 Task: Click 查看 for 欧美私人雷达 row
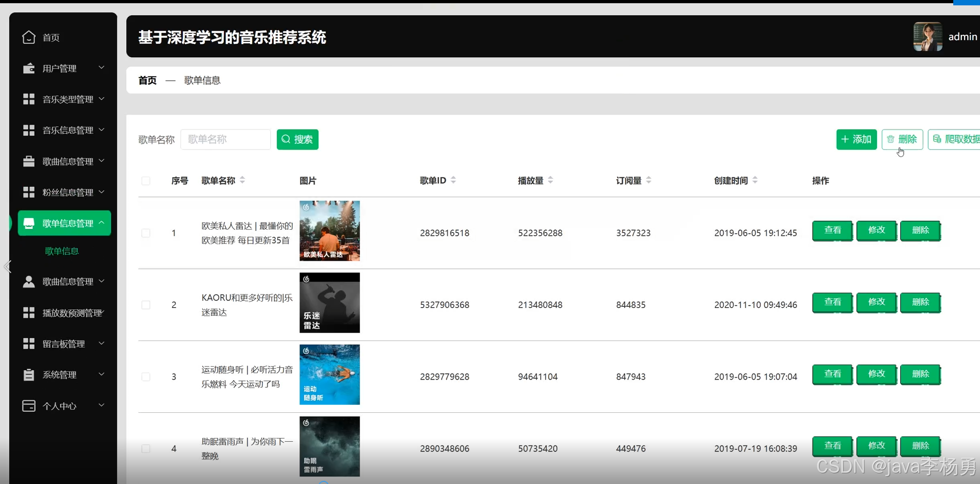click(x=832, y=230)
